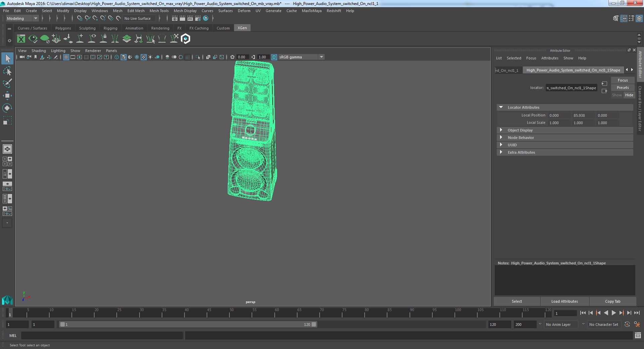Screen dimensions: 644x349
Task: Click the XGen layered planes shelf icon
Action: (127, 39)
